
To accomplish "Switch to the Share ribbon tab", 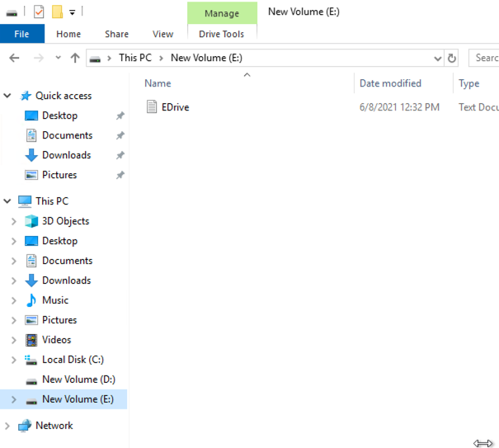I will point(117,34).
